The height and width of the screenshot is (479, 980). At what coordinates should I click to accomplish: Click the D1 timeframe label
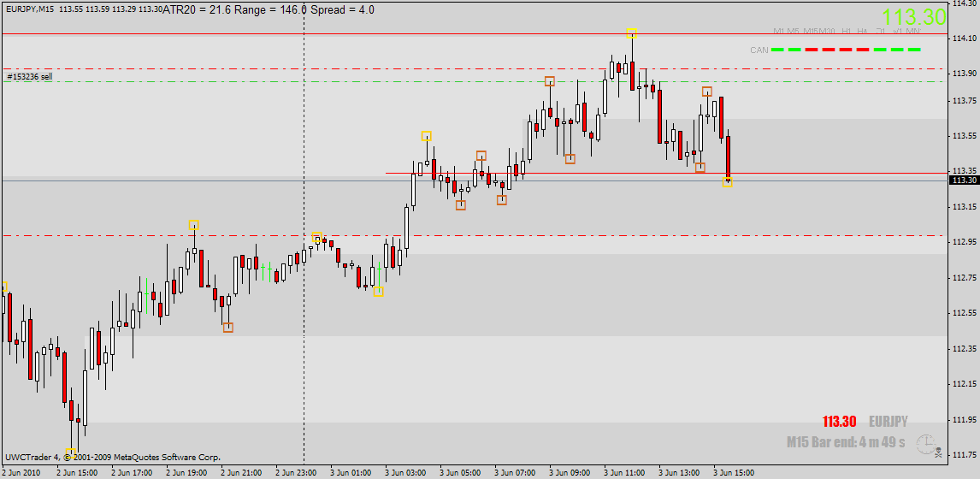coord(880,31)
